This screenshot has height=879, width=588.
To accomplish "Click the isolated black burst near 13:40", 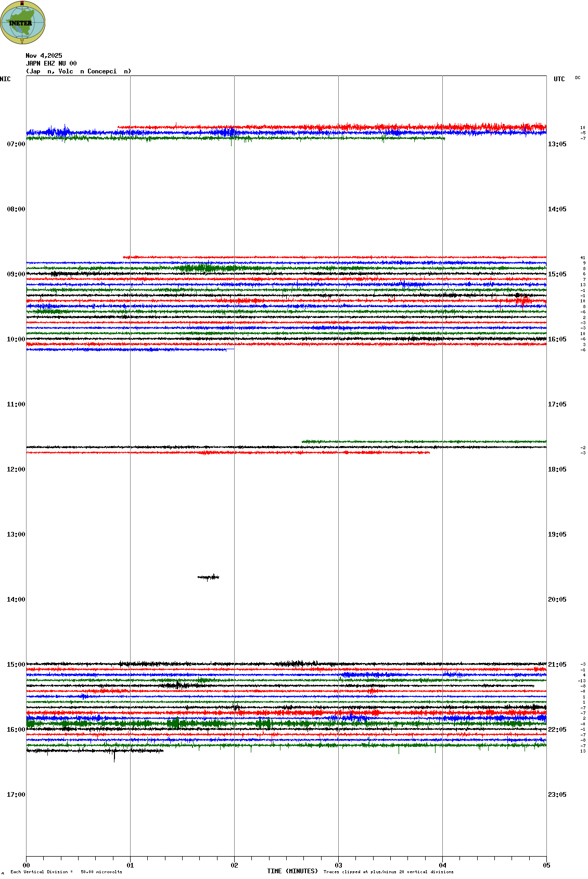I will click(x=208, y=577).
